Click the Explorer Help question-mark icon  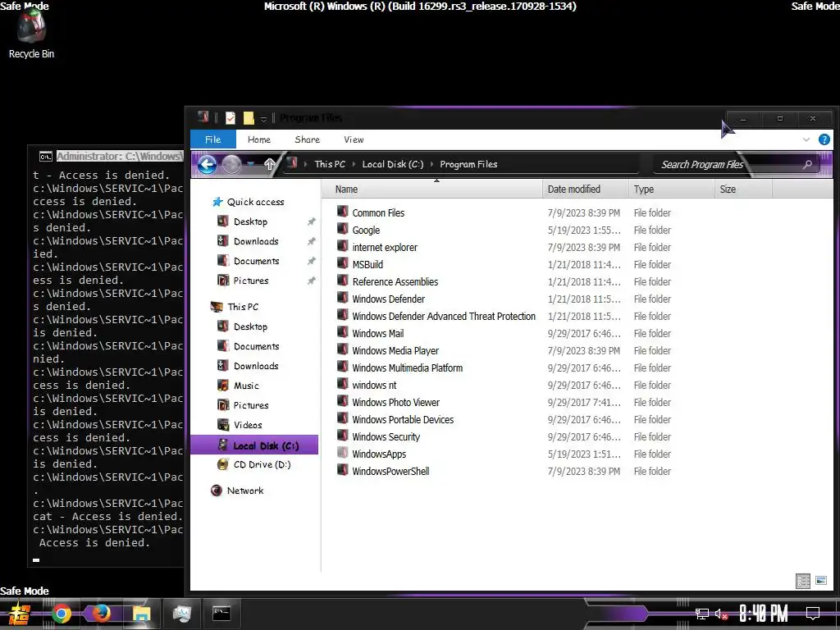(824, 139)
